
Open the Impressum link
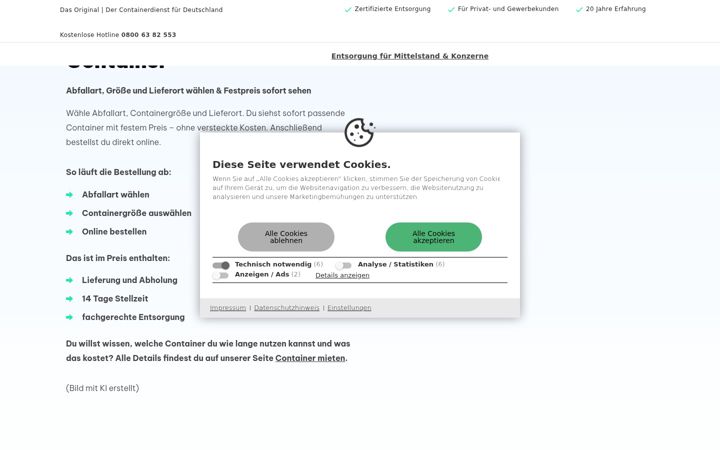pos(228,308)
